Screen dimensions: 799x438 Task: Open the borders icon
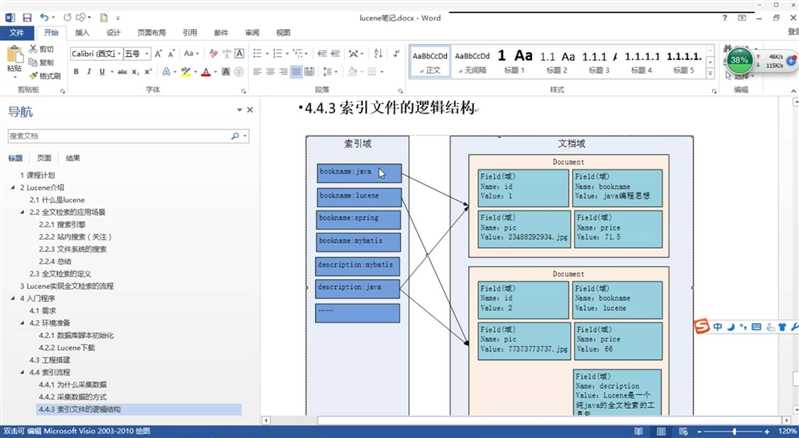coord(372,72)
